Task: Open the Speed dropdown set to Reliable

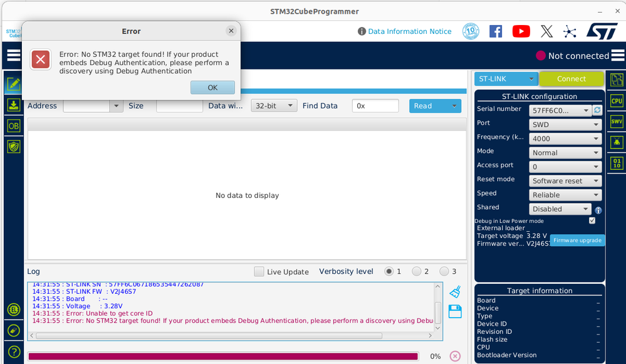Action: 565,195
